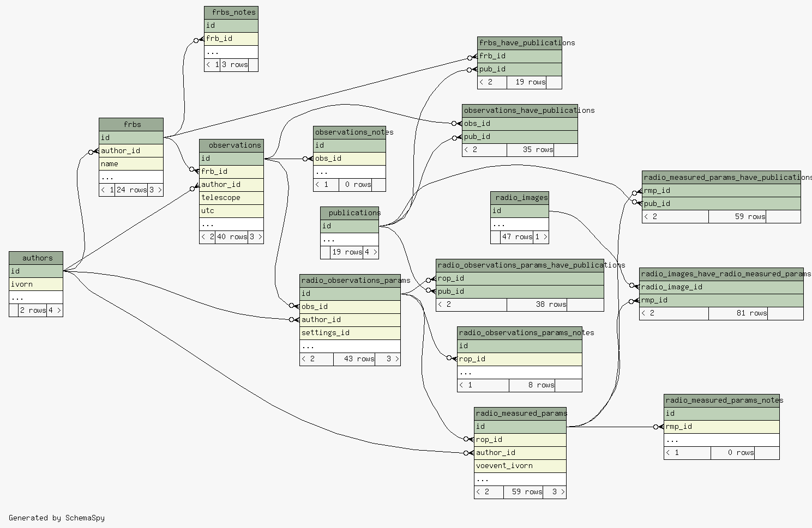The height and width of the screenshot is (528, 812).
Task: Select pub_id column in frbs_have_publications
Action: point(520,69)
